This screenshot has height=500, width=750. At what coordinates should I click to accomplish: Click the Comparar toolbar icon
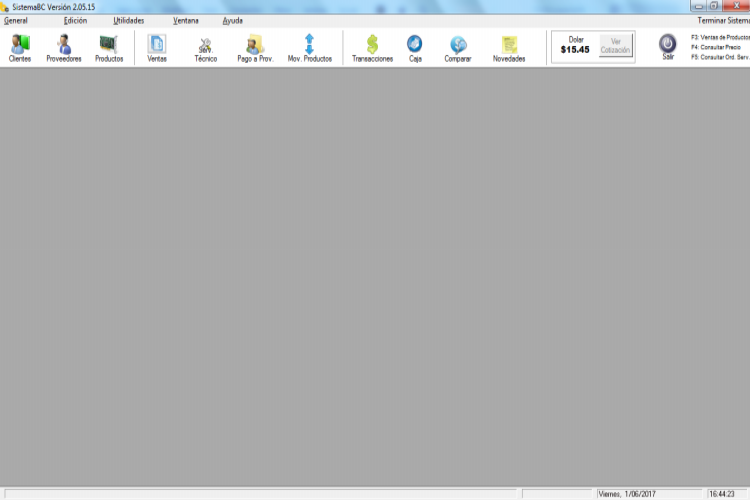[x=458, y=45]
